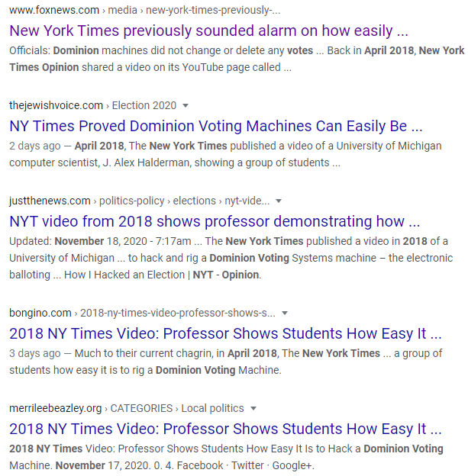Click the Fox News snippet starting with 'Officials: Dominion machines'
Viewport: 468px width, 476px height.
[236, 58]
